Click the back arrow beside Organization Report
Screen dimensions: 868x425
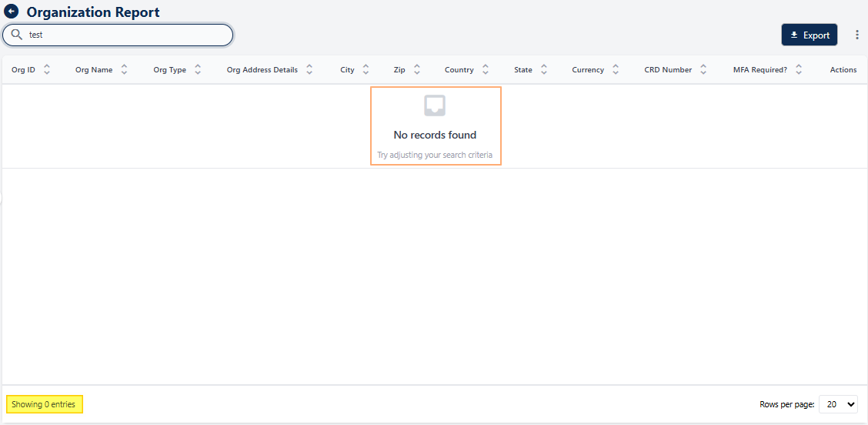pyautogui.click(x=12, y=12)
